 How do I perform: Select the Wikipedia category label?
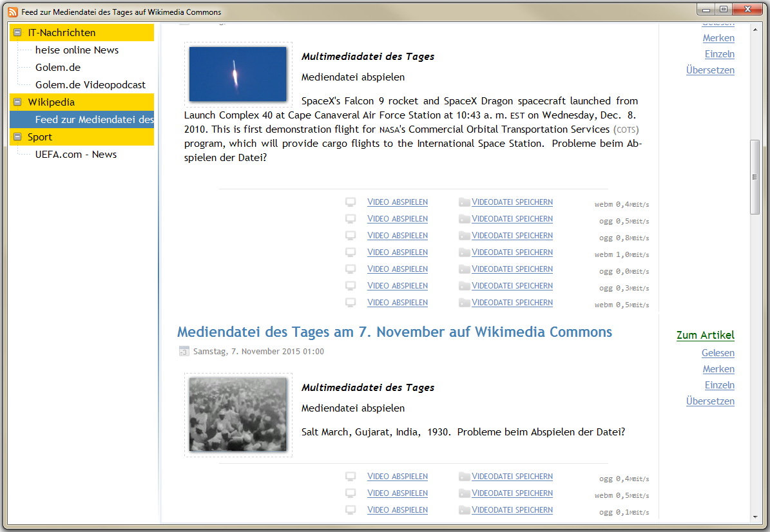(51, 102)
